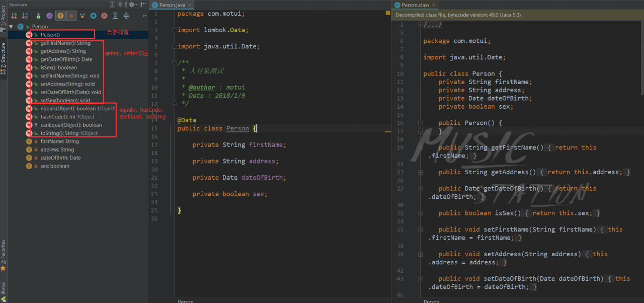Click the Sort Alphabetically icon
Image resolution: width=644 pixels, height=303 pixels.
tap(25, 16)
